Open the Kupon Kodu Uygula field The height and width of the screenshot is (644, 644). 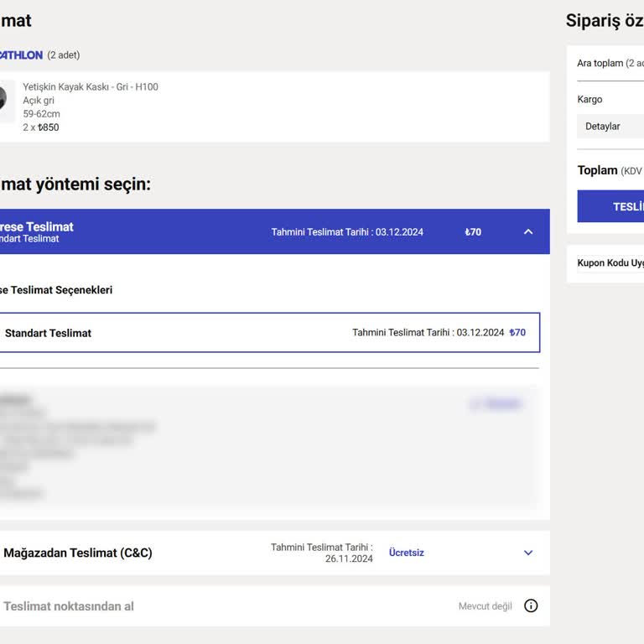(610, 263)
